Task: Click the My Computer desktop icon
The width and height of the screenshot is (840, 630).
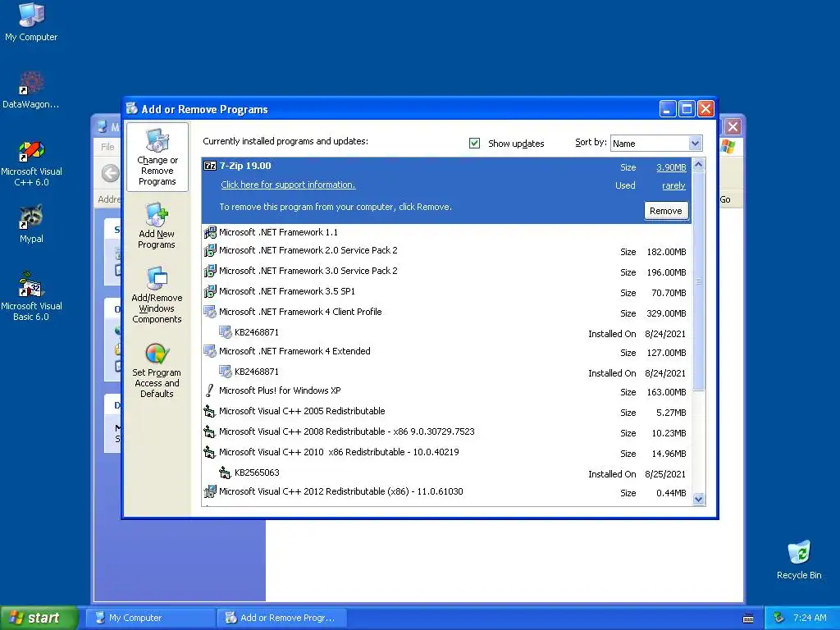Action: point(31,15)
